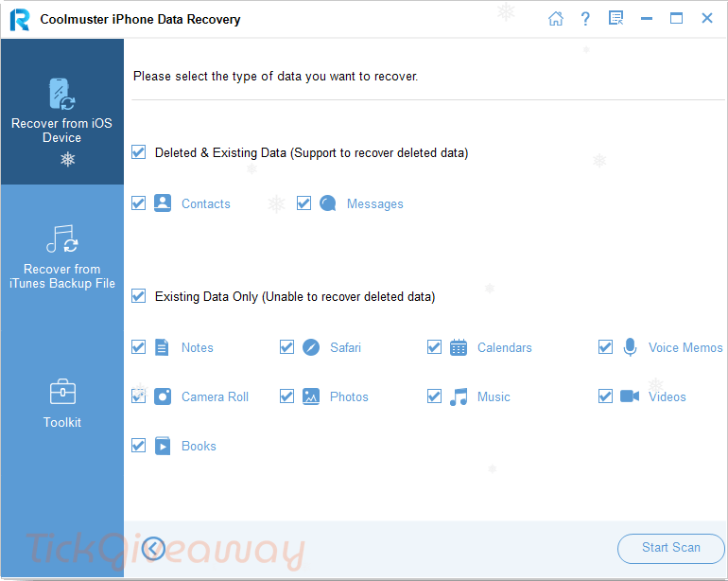The height and width of the screenshot is (581, 728).
Task: Switch to Recover from iTunes Backup File
Action: (x=62, y=257)
